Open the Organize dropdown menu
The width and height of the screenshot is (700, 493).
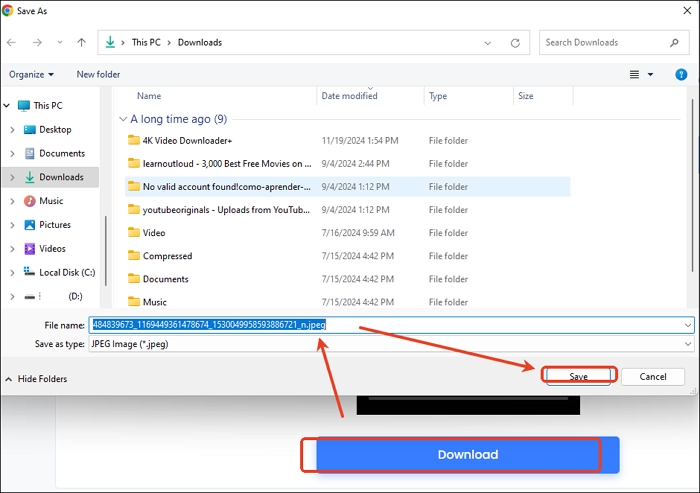coord(32,74)
